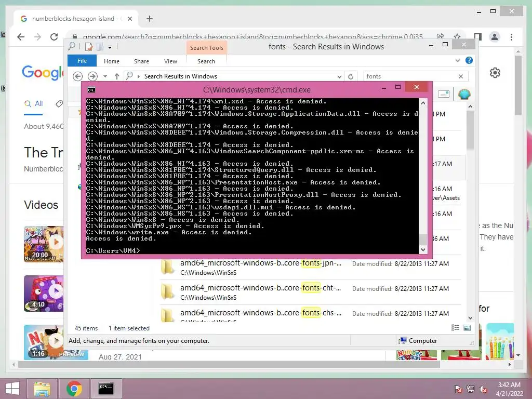532x399 pixels.
Task: Click the Google logo
Action: [43, 72]
